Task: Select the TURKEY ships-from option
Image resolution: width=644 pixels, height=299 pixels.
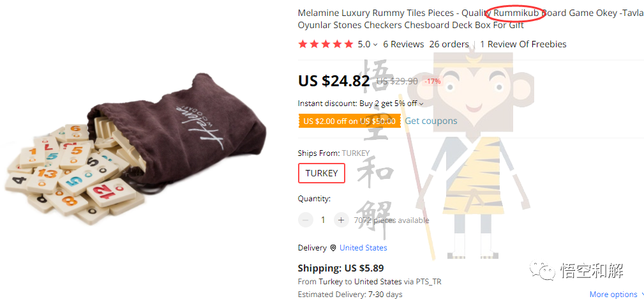Action: 322,173
